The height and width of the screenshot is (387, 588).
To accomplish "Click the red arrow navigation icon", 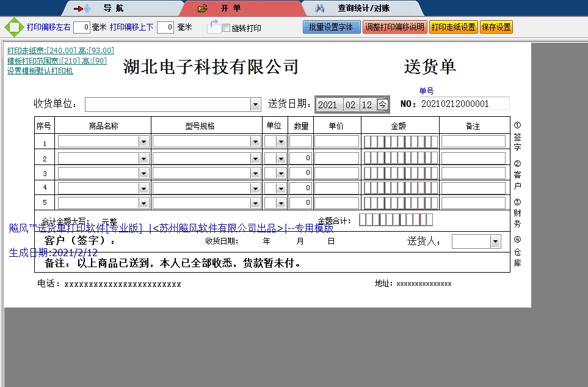I will coord(81,9).
